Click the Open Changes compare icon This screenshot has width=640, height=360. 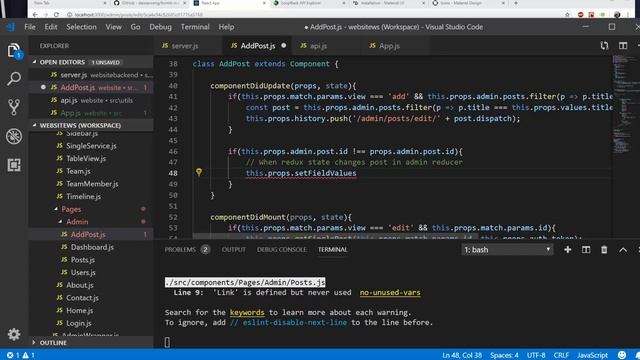[604, 46]
